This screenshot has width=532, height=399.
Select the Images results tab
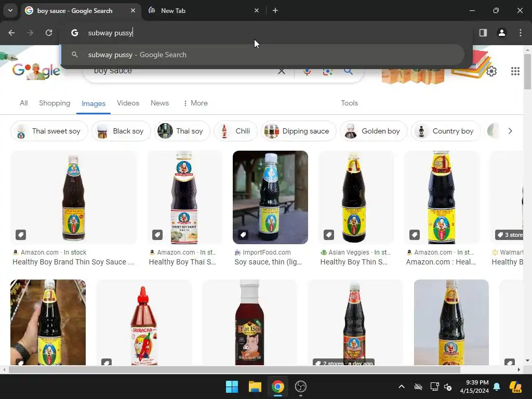(94, 103)
